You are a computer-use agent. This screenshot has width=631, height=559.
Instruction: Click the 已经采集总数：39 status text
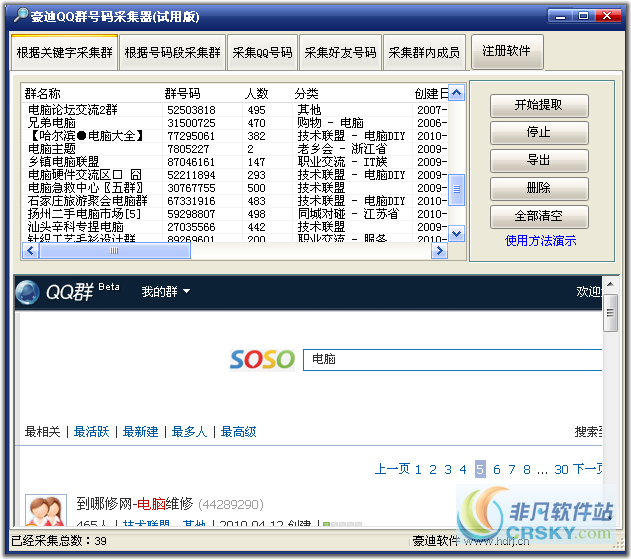pyautogui.click(x=59, y=541)
